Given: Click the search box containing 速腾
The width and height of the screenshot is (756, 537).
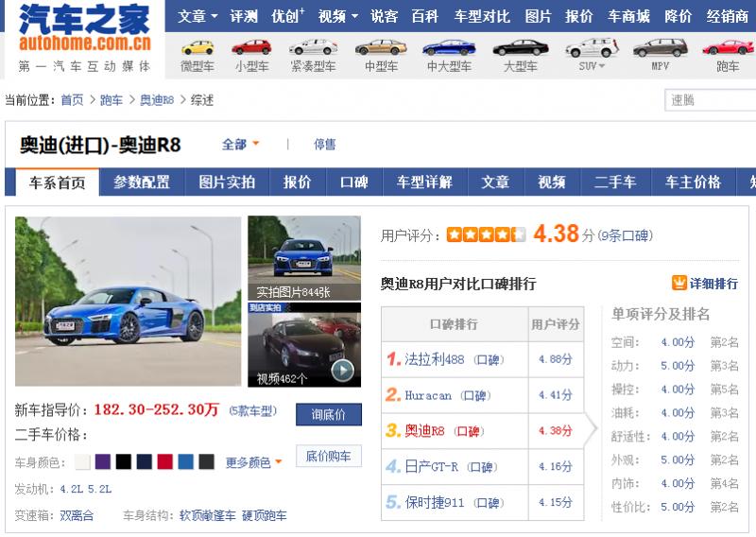Looking at the screenshot, I should click(x=709, y=100).
